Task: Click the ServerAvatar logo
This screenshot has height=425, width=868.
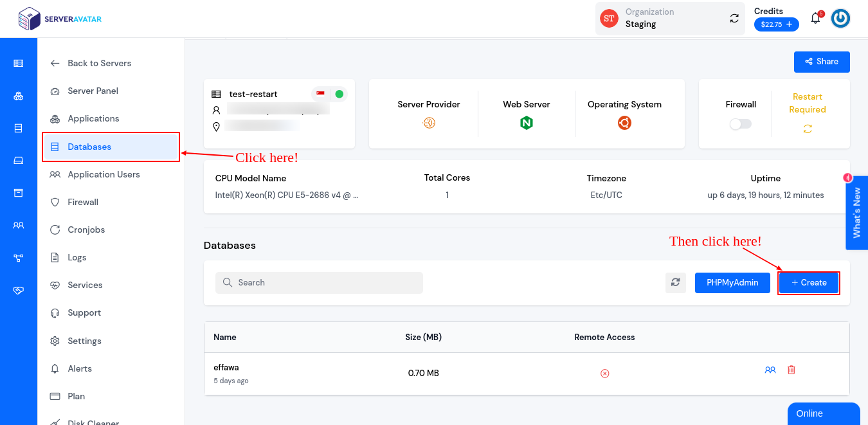Action: [x=60, y=19]
